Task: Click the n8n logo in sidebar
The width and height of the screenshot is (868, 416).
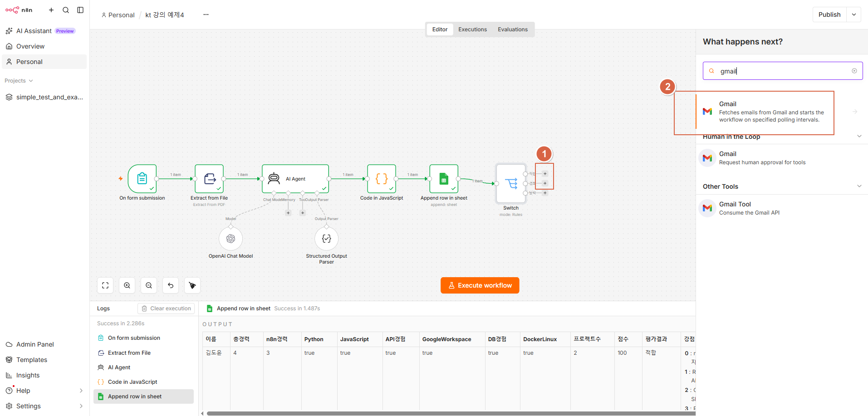Action: click(19, 10)
